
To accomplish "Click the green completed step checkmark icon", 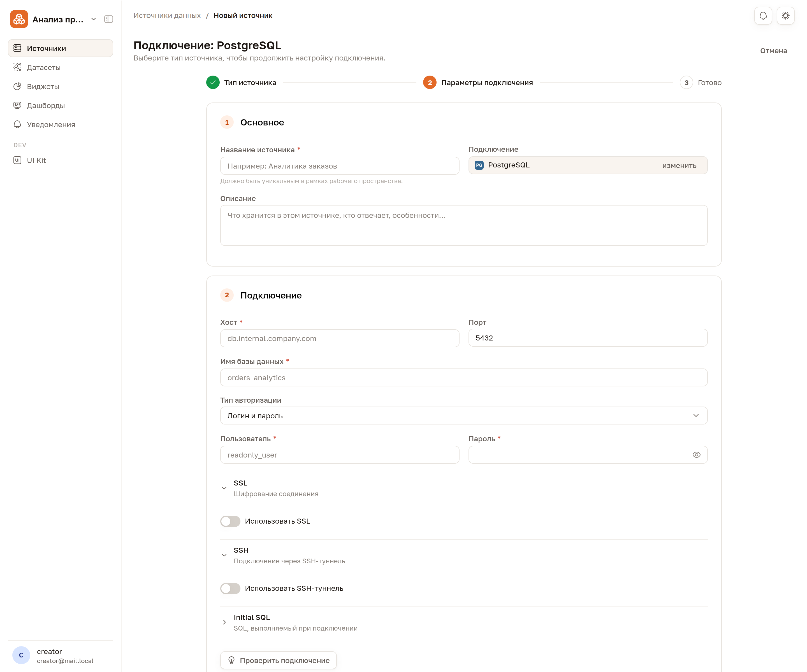I will tap(213, 83).
